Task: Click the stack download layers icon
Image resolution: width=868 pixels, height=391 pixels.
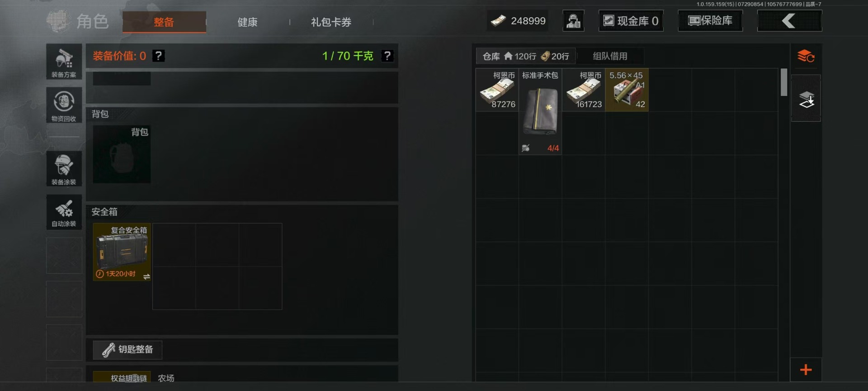Action: [x=806, y=99]
